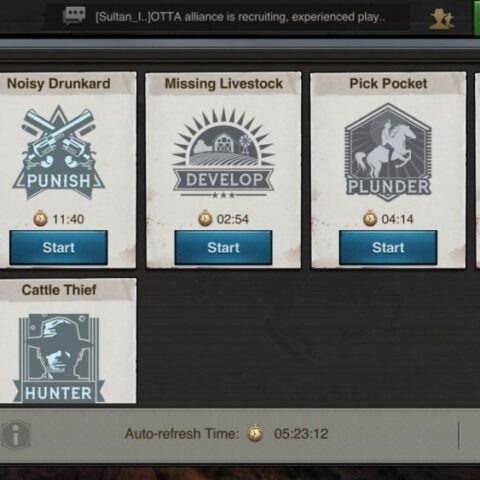Open the OTTA alliance recruiting chat message

tap(240, 17)
